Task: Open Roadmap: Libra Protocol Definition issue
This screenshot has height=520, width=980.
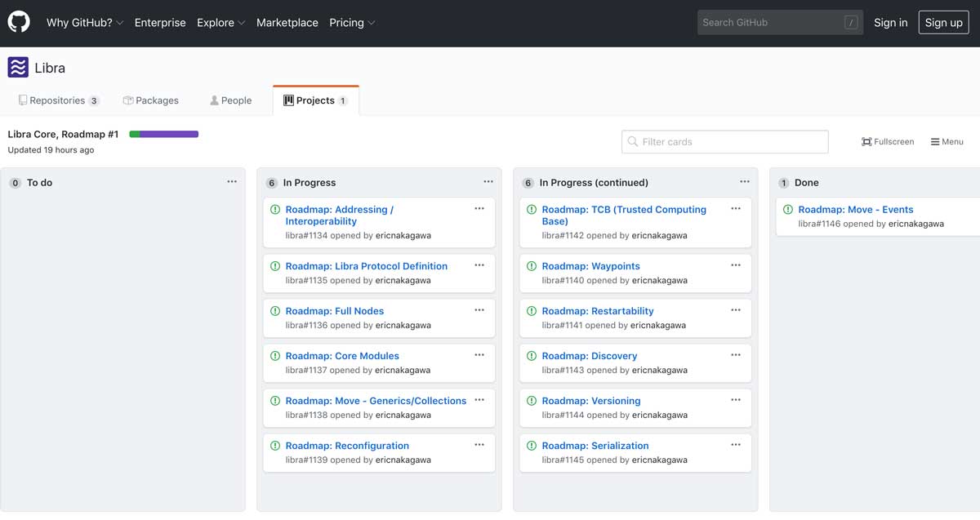Action: (x=367, y=266)
